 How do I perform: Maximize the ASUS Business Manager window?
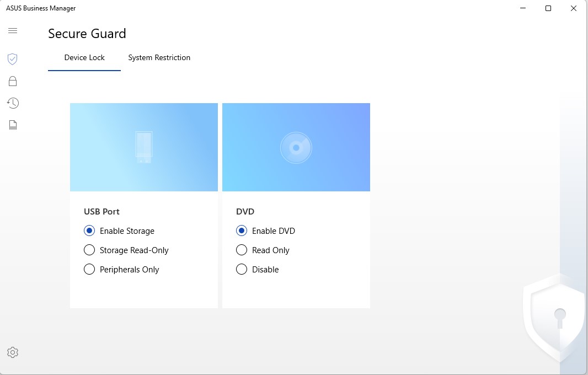point(548,8)
